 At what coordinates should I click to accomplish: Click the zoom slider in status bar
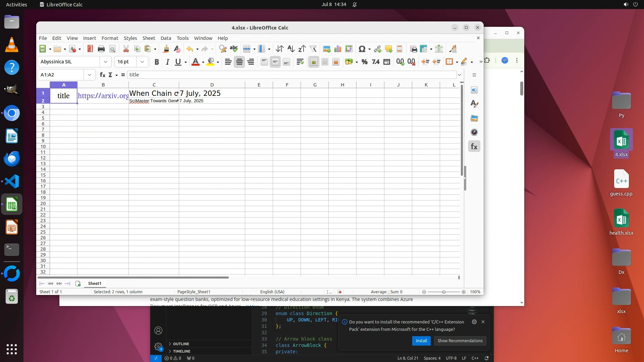(x=443, y=292)
